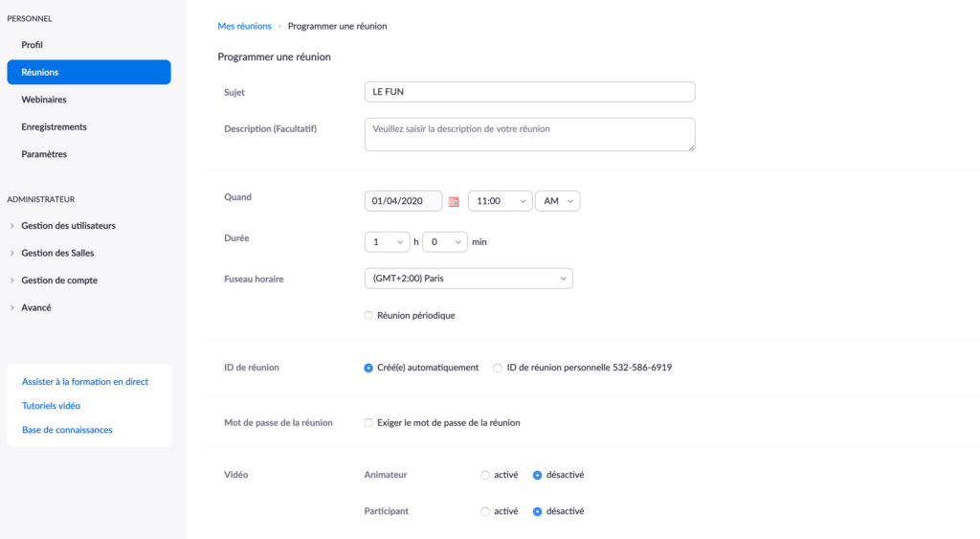Open Assister à la formation en direct
The height and width of the screenshot is (539, 980).
click(x=85, y=382)
